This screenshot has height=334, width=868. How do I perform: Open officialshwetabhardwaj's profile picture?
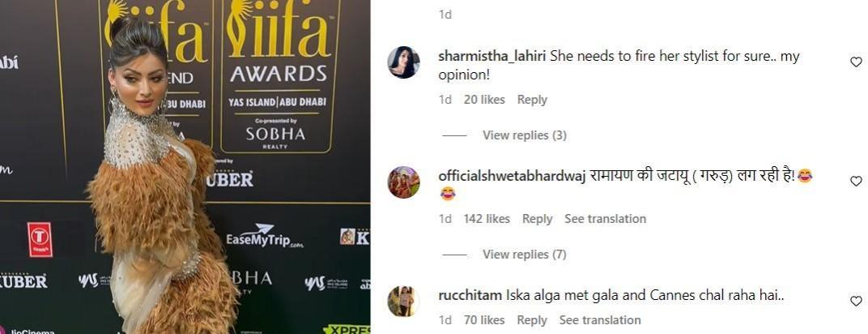pos(403,182)
